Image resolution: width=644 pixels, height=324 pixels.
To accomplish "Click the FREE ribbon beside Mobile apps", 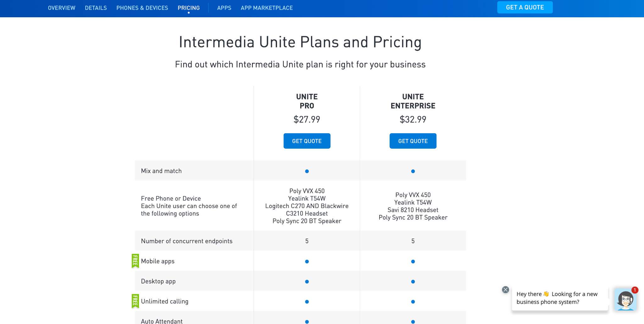I will click(135, 261).
